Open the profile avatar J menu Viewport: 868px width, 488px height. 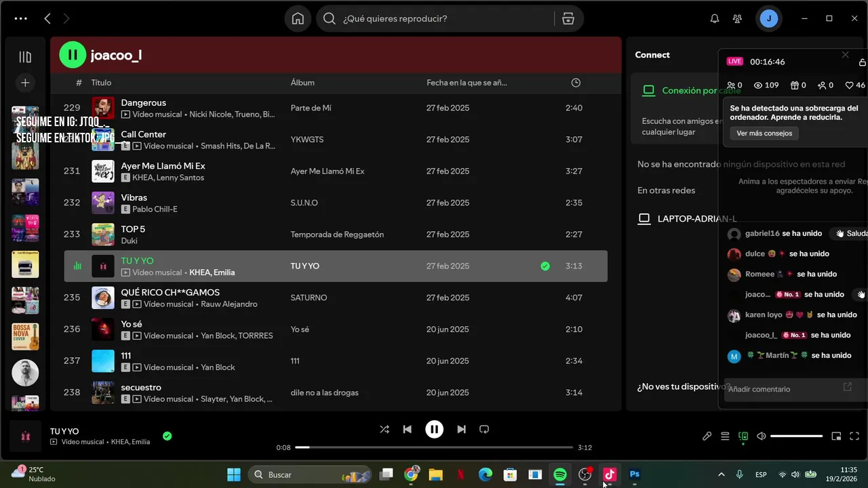pos(768,18)
